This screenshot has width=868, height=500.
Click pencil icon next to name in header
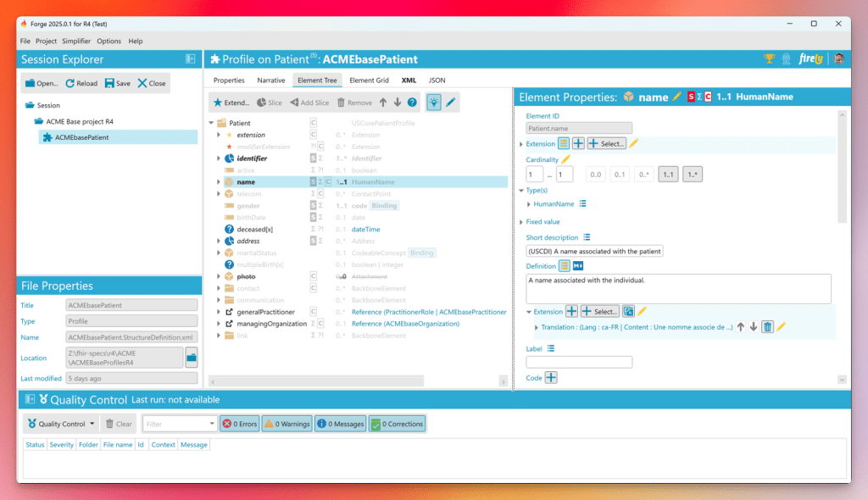(x=676, y=97)
